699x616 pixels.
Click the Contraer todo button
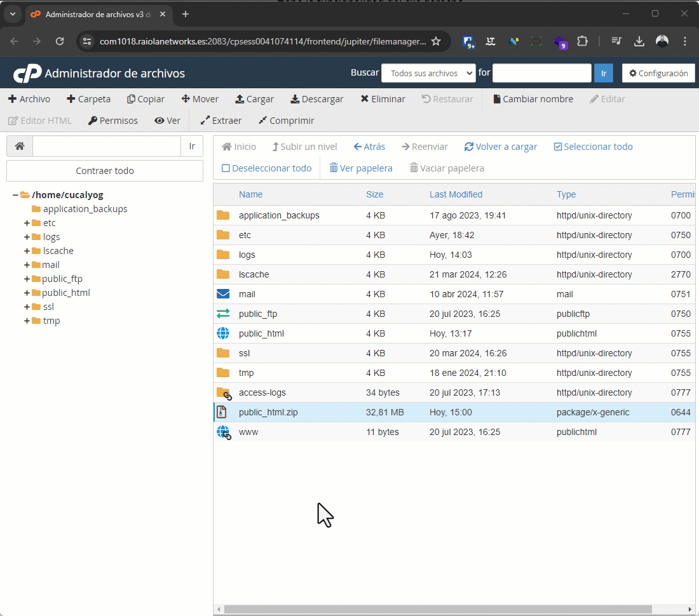click(x=104, y=170)
